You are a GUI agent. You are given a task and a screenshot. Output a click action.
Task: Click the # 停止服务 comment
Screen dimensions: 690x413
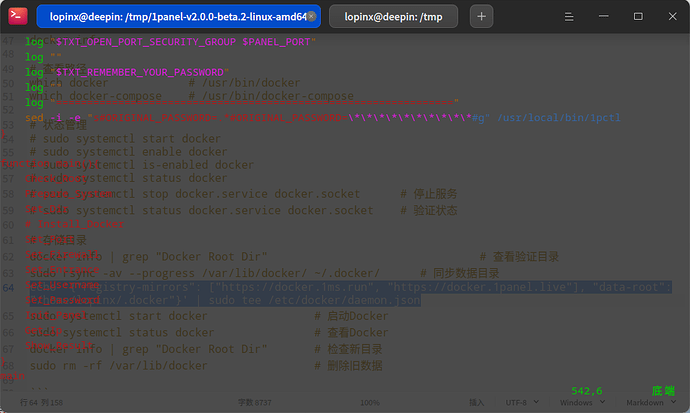tap(429, 194)
